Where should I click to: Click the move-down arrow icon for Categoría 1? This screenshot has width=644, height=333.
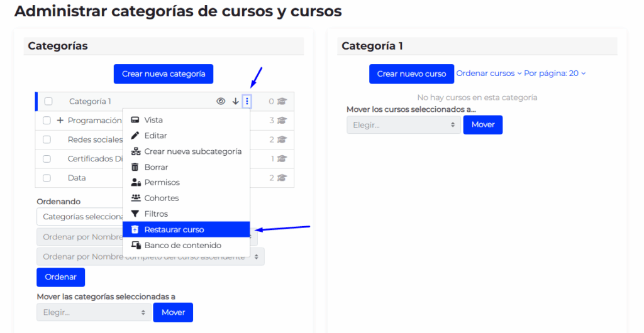235,101
